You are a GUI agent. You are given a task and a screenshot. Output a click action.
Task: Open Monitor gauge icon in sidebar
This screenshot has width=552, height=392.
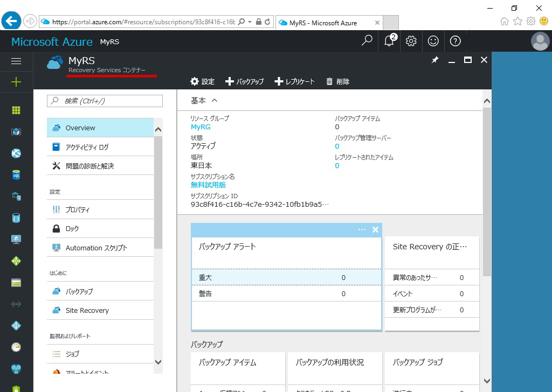pyautogui.click(x=16, y=347)
